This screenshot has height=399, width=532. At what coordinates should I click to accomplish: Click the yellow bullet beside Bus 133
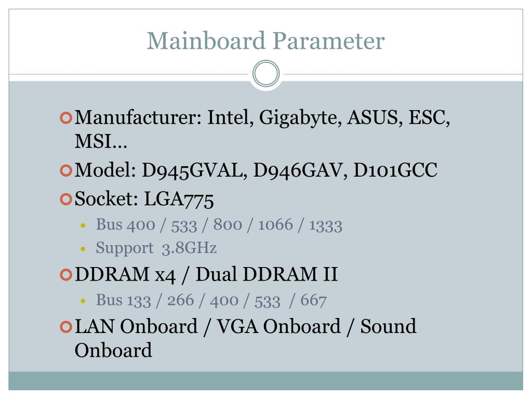coord(83,301)
